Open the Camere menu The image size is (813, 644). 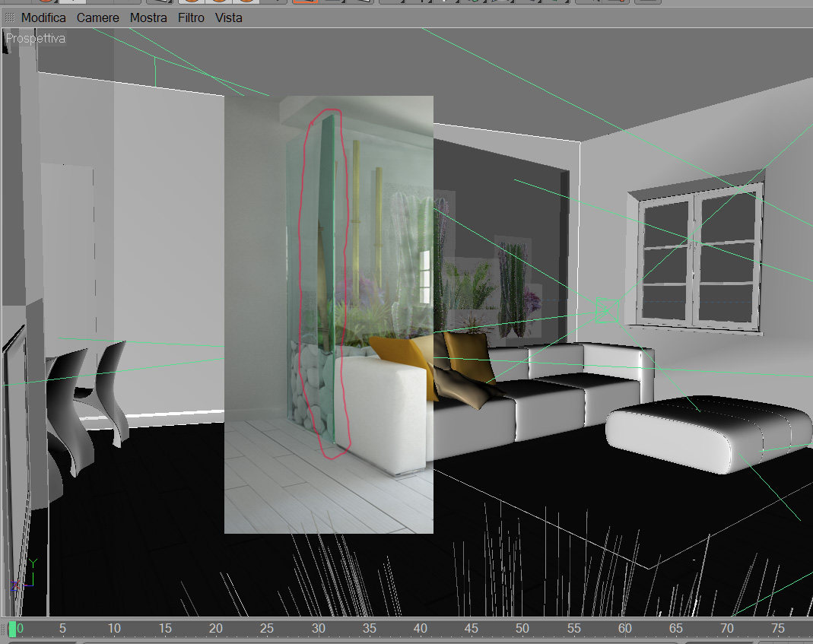(97, 17)
